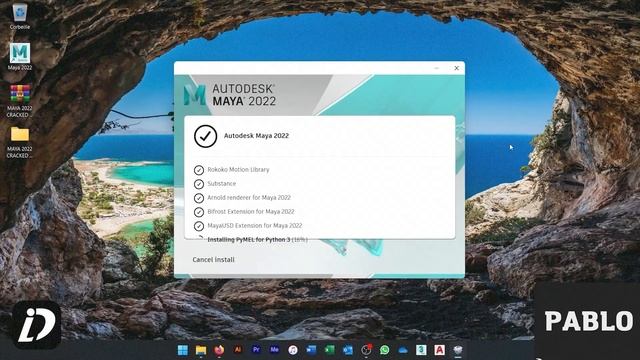Open the Windows Start menu
This screenshot has height=360, width=640.
coord(182,350)
